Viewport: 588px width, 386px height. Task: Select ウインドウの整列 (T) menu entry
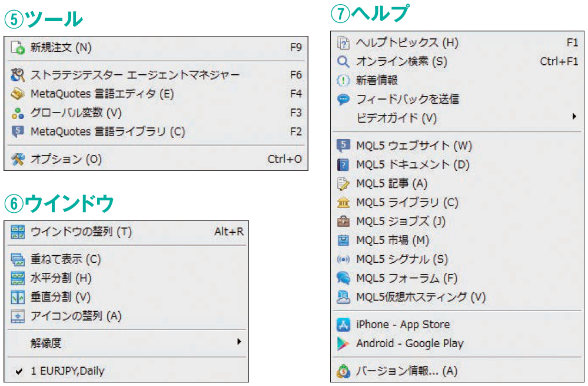[x=128, y=232]
